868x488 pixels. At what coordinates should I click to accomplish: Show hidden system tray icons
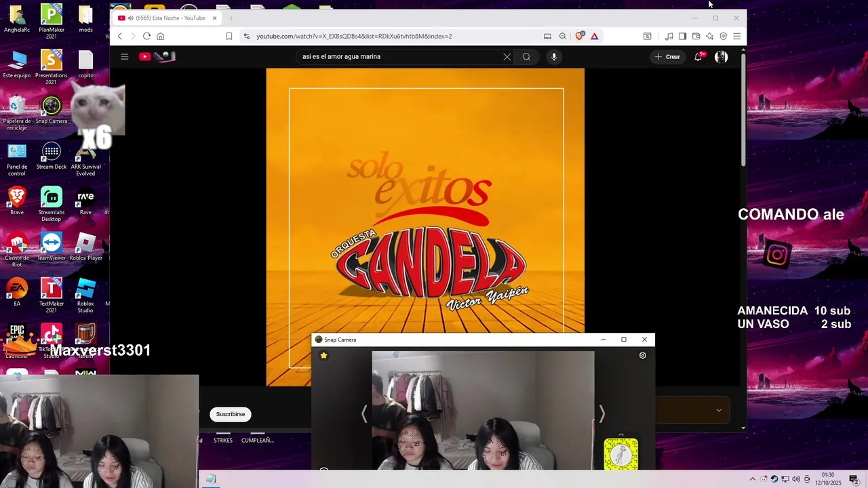[752, 479]
